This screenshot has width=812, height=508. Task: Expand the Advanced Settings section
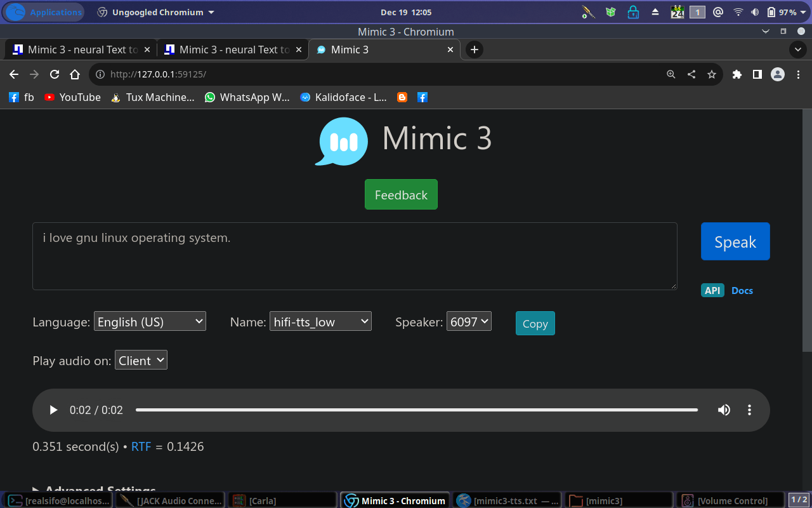(94, 489)
